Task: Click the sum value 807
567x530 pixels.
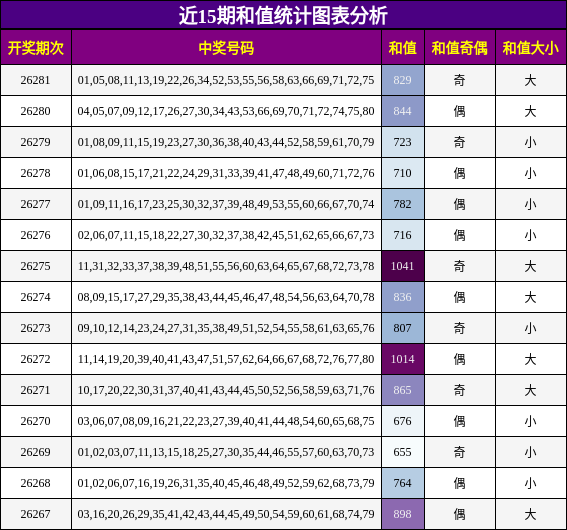Action: 402,328
